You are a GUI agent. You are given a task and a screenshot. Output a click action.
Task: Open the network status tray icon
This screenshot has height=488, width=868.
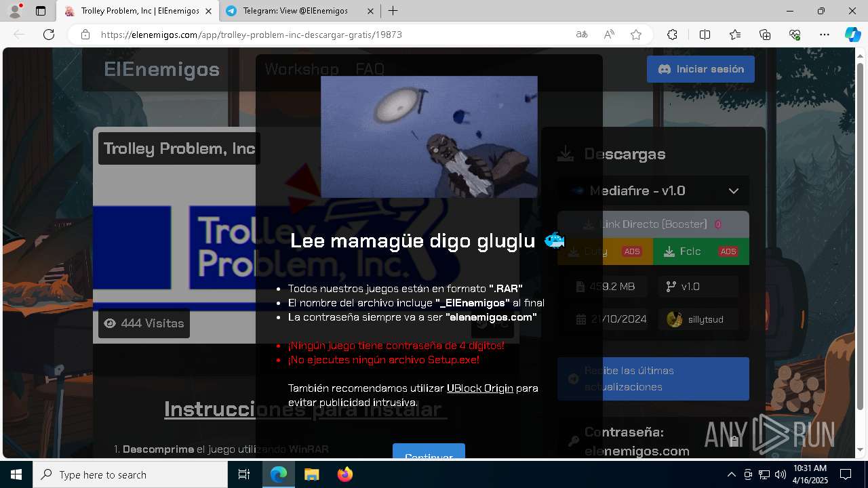coord(764,474)
